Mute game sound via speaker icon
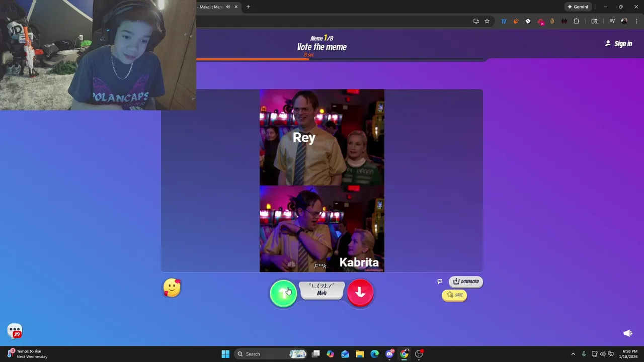The width and height of the screenshot is (644, 362). pyautogui.click(x=628, y=333)
